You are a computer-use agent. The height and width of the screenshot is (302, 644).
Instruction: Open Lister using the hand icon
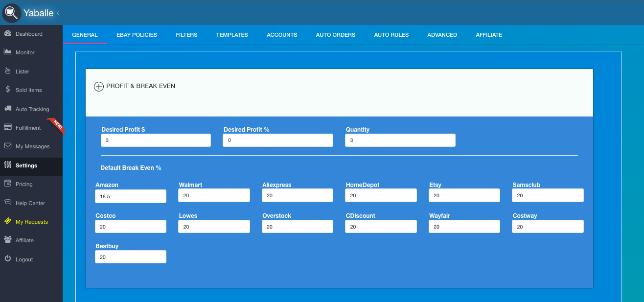pyautogui.click(x=7, y=71)
